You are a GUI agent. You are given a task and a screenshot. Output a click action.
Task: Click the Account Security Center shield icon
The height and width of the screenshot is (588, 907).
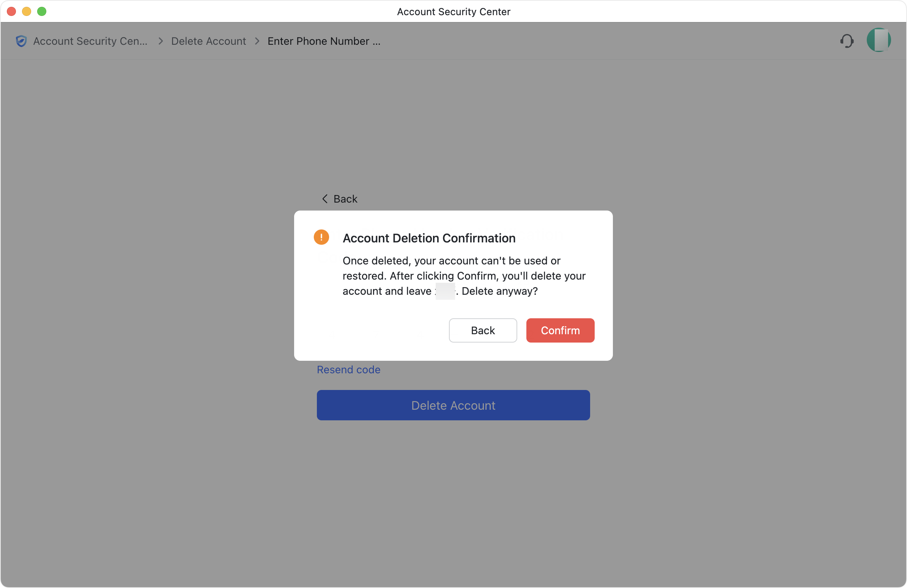[21, 41]
